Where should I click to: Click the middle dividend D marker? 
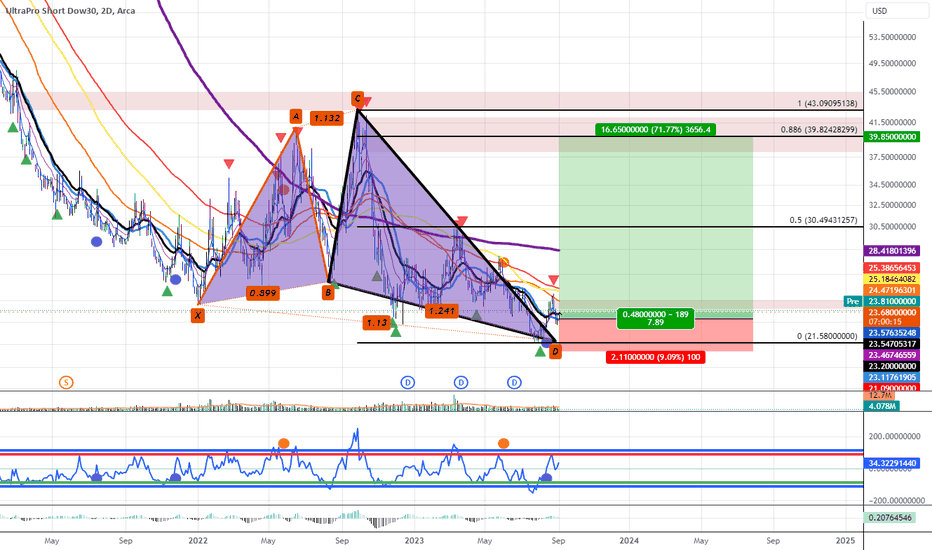coord(461,382)
